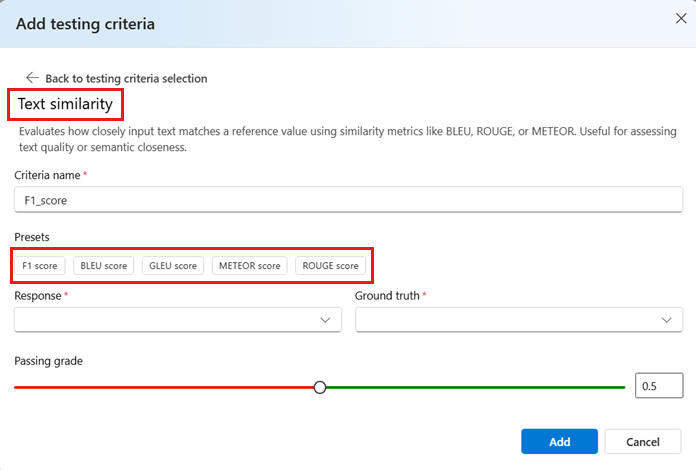
Task: Click the Response dropdown chevron
Action: tap(325, 320)
